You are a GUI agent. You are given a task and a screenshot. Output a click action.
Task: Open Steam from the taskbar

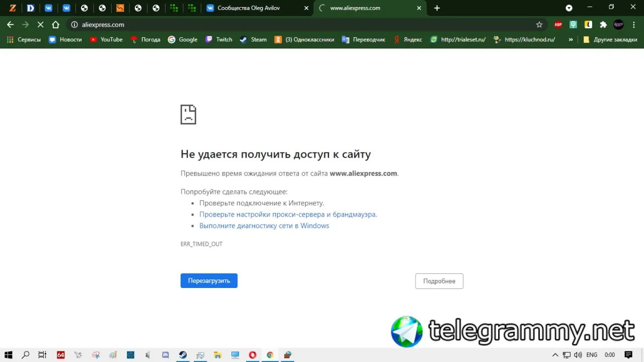[183, 355]
